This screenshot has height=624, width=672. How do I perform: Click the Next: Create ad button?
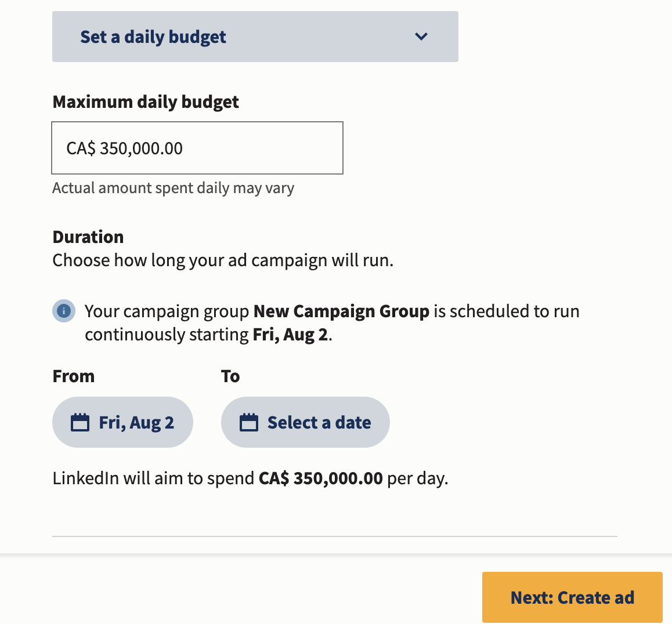pyautogui.click(x=572, y=597)
